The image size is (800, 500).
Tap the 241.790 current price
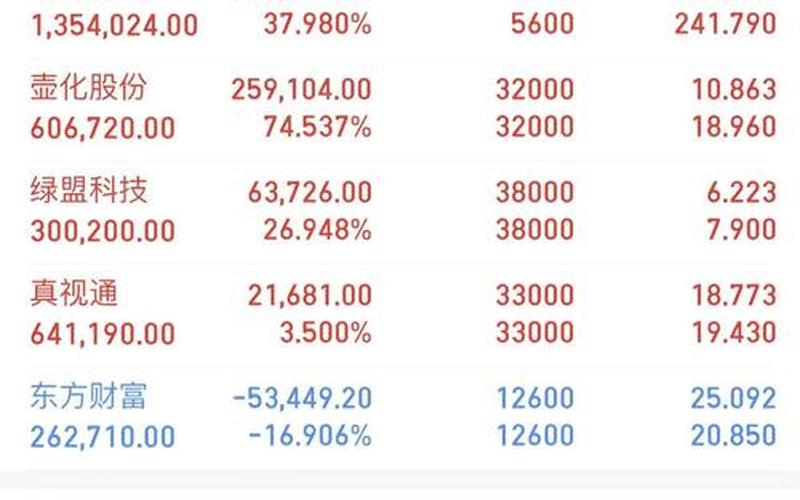coord(726,23)
